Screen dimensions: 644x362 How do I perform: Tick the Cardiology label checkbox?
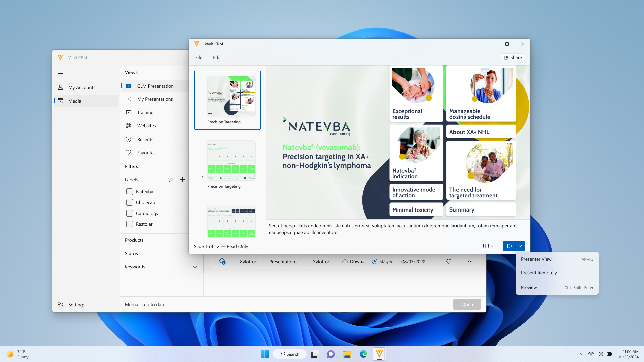[x=130, y=213]
